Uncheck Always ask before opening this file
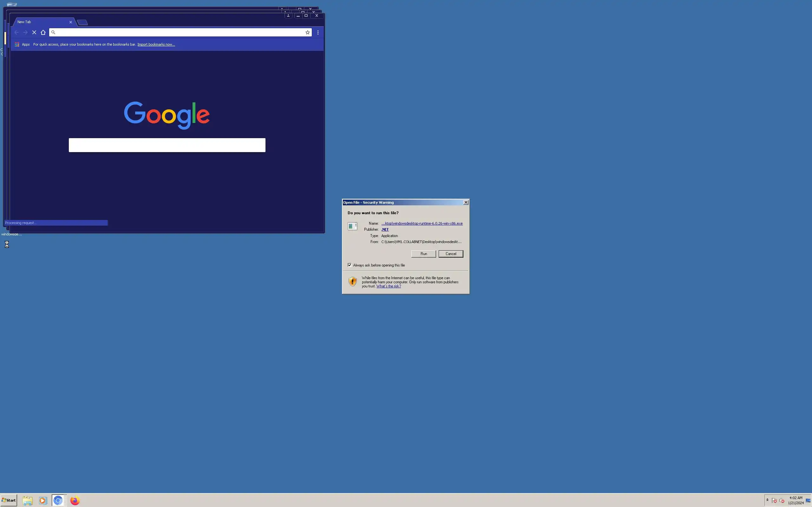The width and height of the screenshot is (812, 507). coord(350,265)
